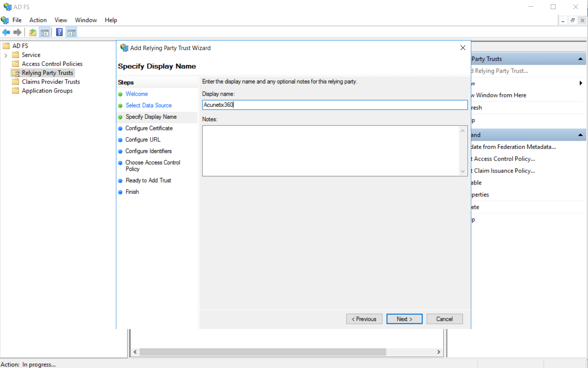Image resolution: width=588 pixels, height=368 pixels.
Task: Open the View submenu arrow in Actions pane
Action: coord(581,83)
